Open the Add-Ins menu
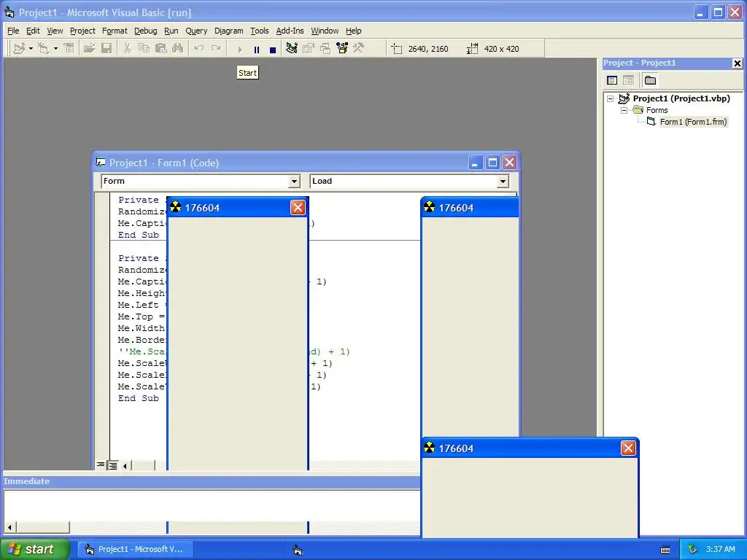This screenshot has height=560, width=747. pos(290,31)
